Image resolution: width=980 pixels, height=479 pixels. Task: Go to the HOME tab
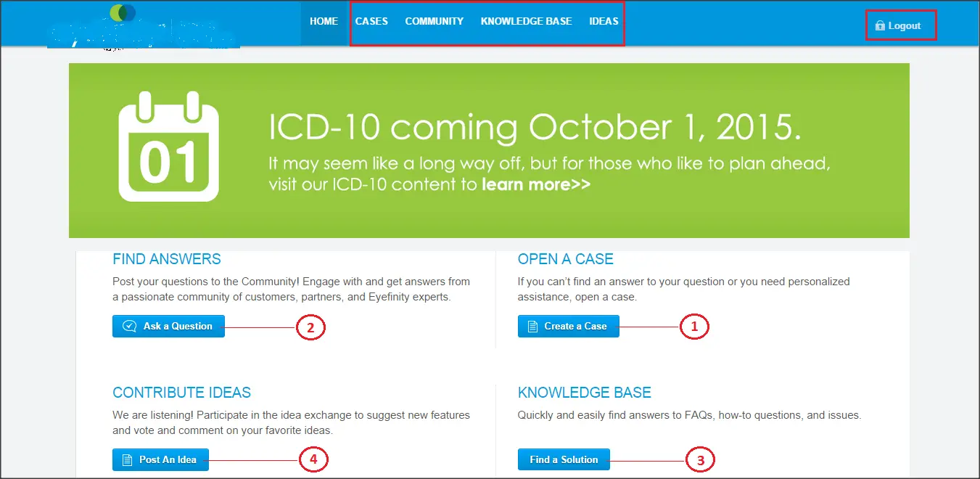324,22
